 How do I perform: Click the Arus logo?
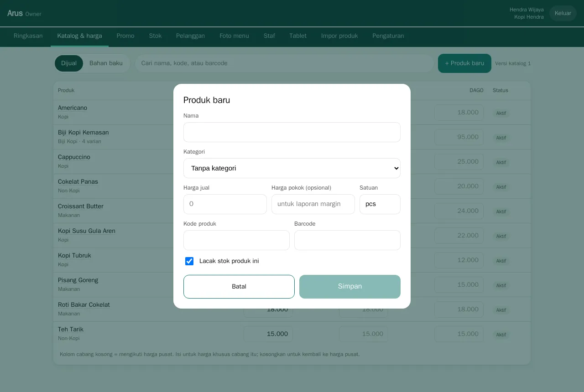pyautogui.click(x=15, y=13)
